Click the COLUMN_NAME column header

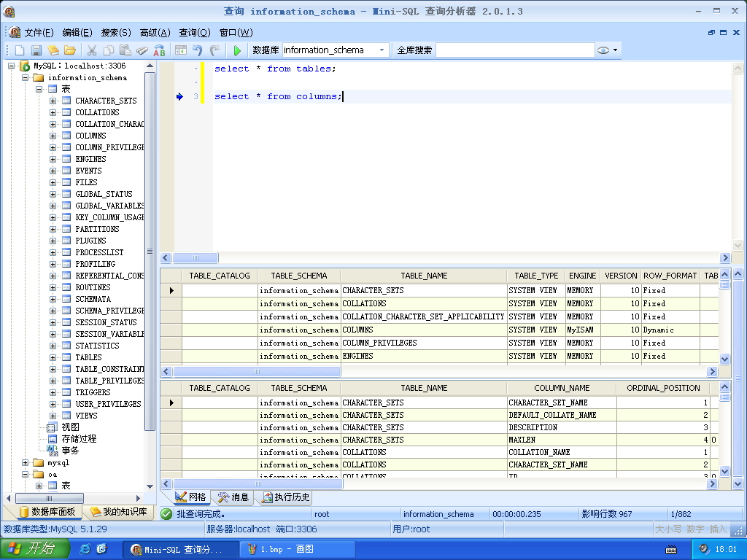pos(562,388)
